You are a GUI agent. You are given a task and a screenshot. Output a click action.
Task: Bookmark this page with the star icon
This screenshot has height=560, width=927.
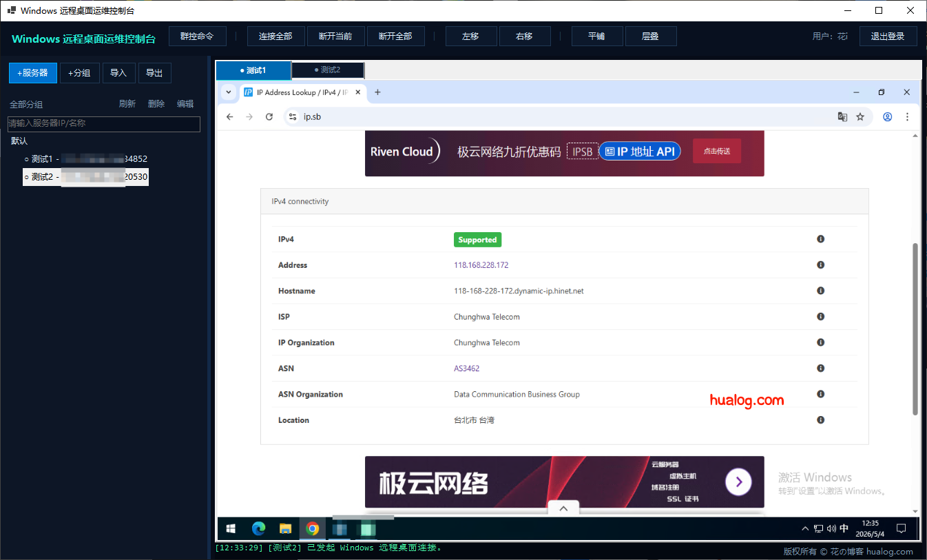[860, 116]
